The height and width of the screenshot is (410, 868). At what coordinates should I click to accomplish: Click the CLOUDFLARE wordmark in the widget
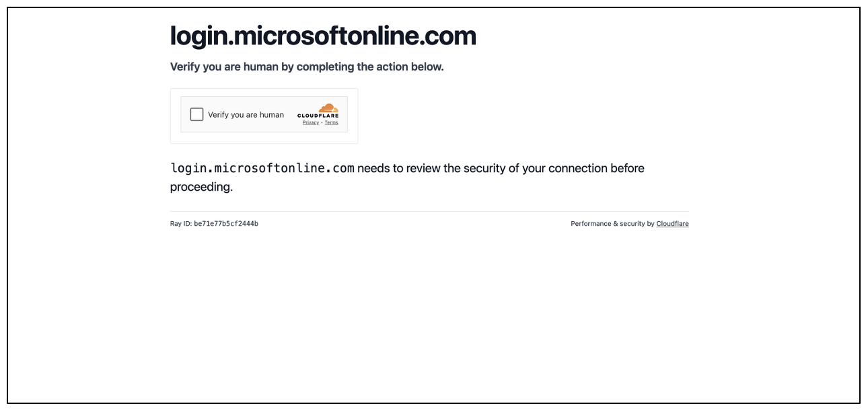(x=318, y=116)
